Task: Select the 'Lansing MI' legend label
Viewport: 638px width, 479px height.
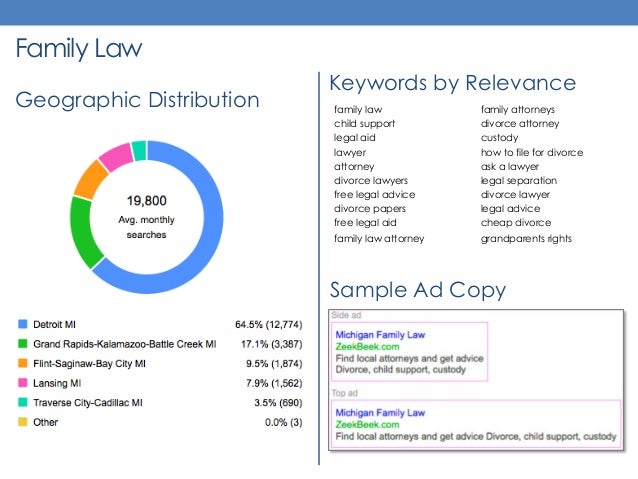Action: [57, 383]
